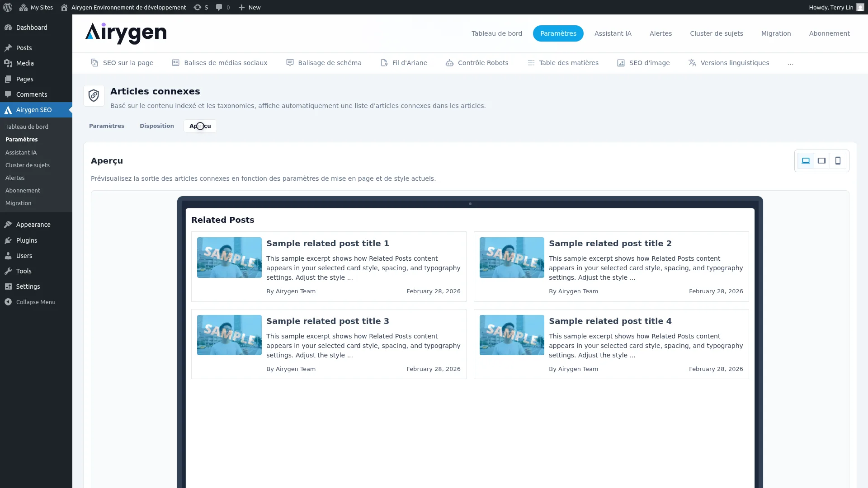Open sidebar submenu Alertes

coord(15,178)
